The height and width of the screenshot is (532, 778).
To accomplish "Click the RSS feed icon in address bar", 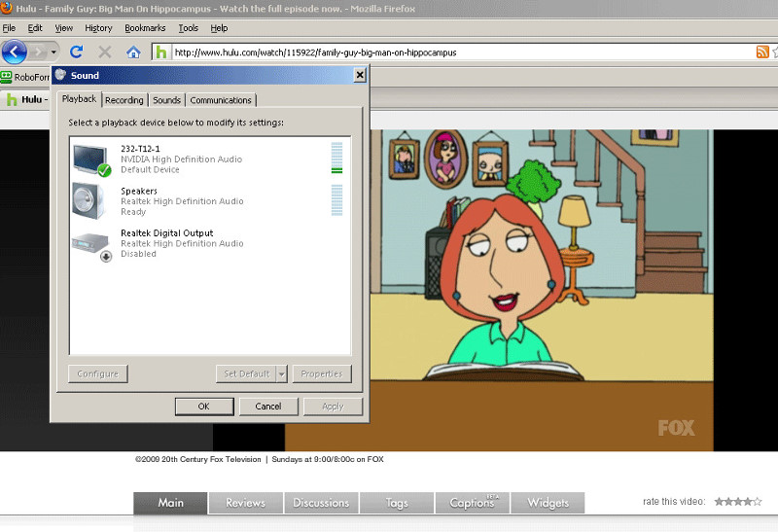I will [x=762, y=52].
